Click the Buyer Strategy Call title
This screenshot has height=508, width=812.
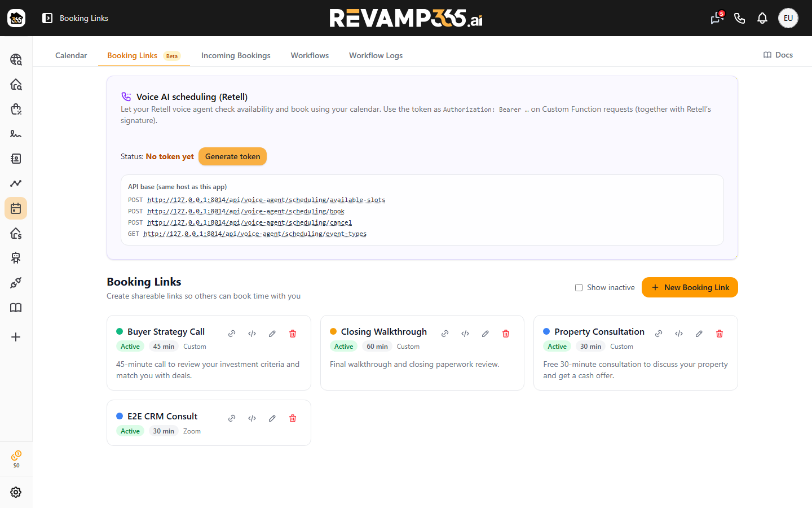pos(166,331)
